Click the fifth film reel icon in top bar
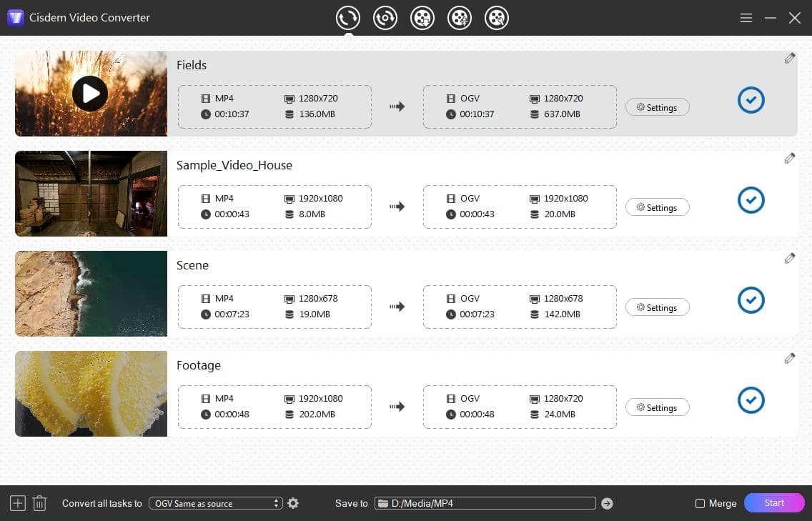This screenshot has width=812, height=521. (x=497, y=18)
